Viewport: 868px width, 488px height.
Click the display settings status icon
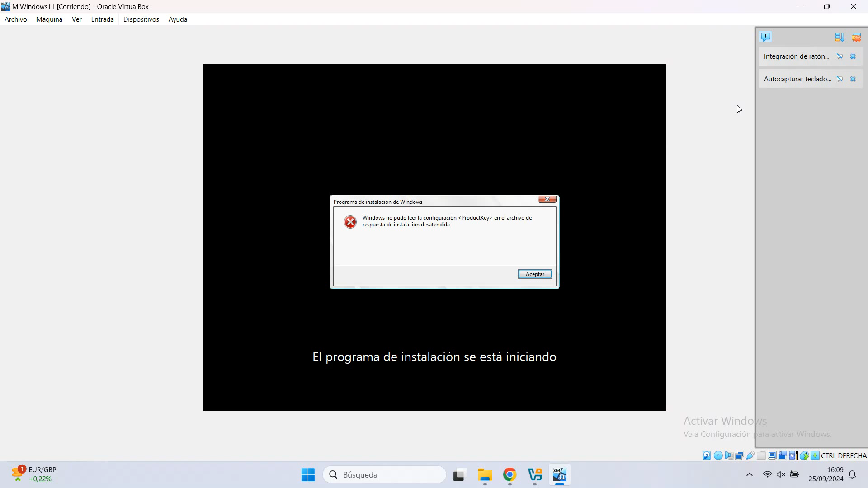click(772, 455)
